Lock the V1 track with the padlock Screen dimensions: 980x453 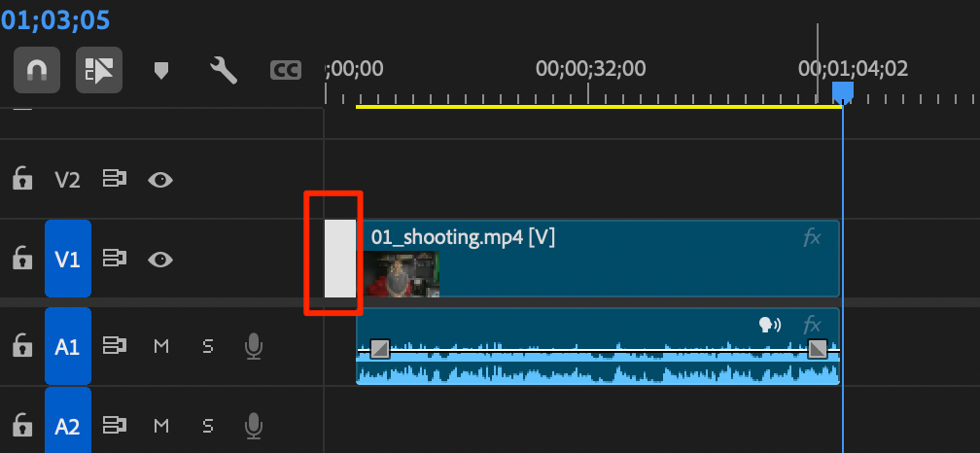[20, 259]
